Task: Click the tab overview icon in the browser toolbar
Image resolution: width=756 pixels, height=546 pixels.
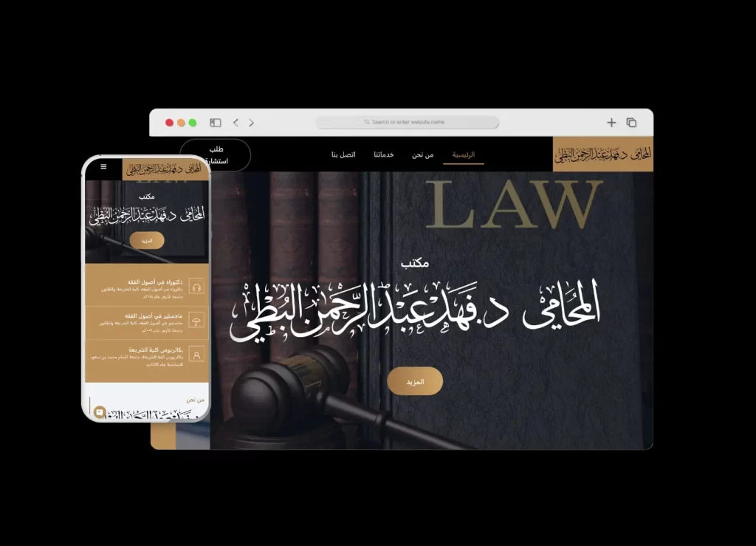Action: point(631,122)
